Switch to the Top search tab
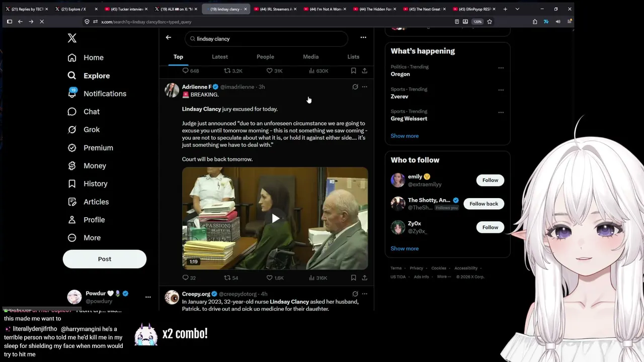Screen dimensions: 644x362 click(178, 57)
